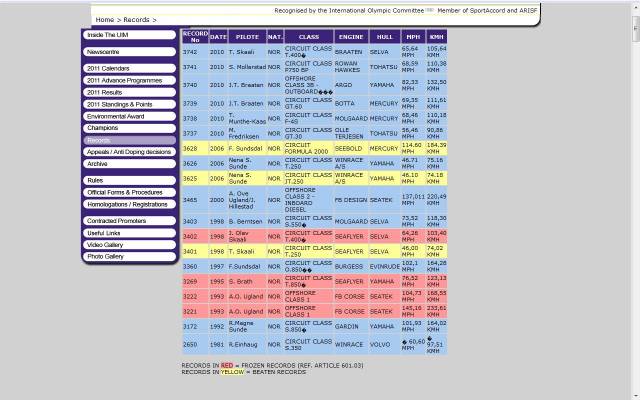Open Appeals / Anti Doping decisions
640x400 pixels.
click(129, 152)
